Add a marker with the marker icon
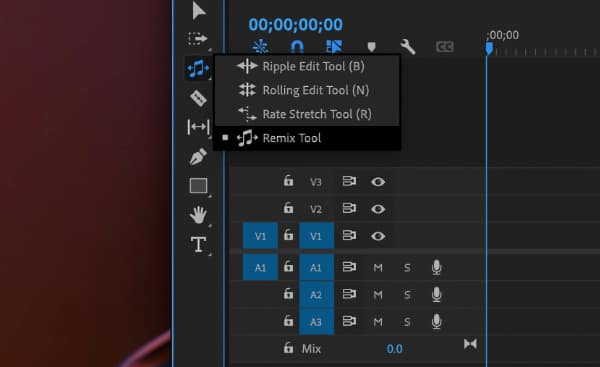 (371, 47)
